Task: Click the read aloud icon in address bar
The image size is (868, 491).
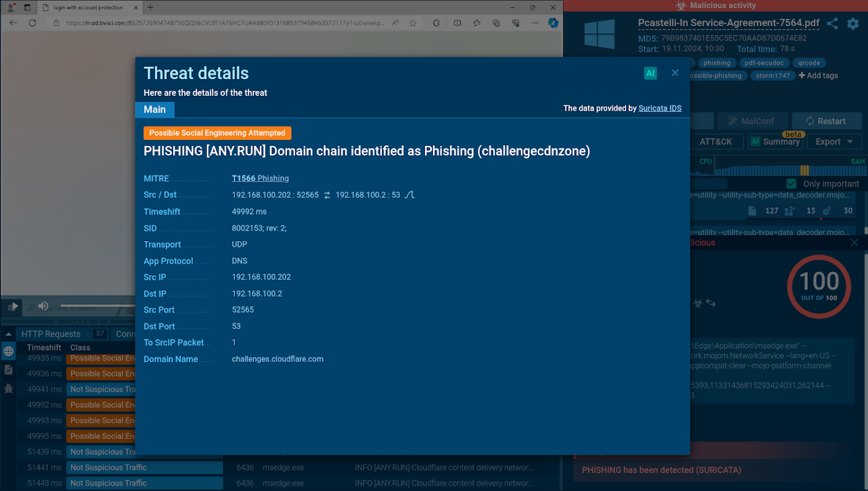Action: pos(395,23)
